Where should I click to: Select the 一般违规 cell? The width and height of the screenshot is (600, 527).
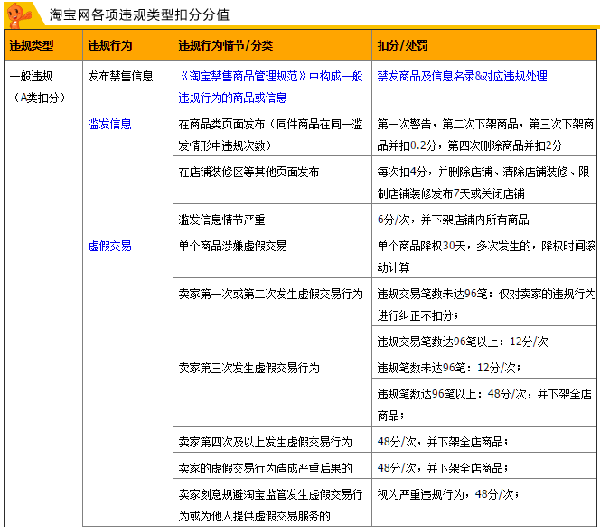(31, 76)
